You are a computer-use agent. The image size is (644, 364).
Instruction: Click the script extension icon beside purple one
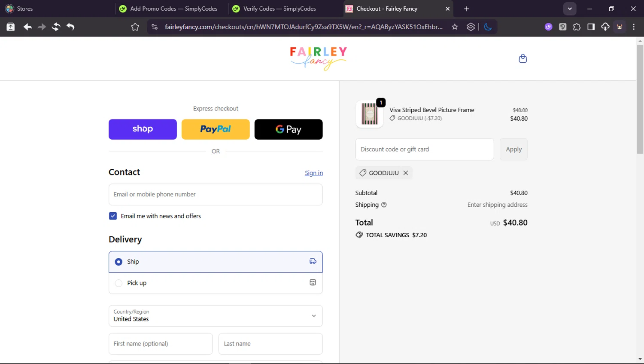[562, 27]
